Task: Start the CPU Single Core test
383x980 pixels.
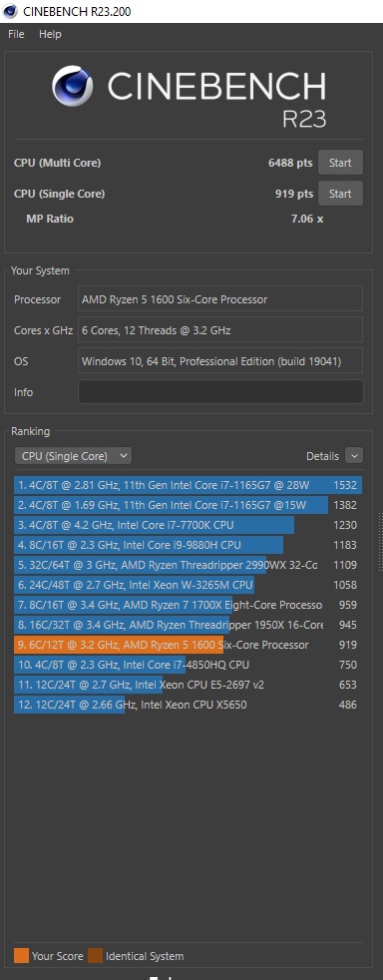Action: point(340,194)
